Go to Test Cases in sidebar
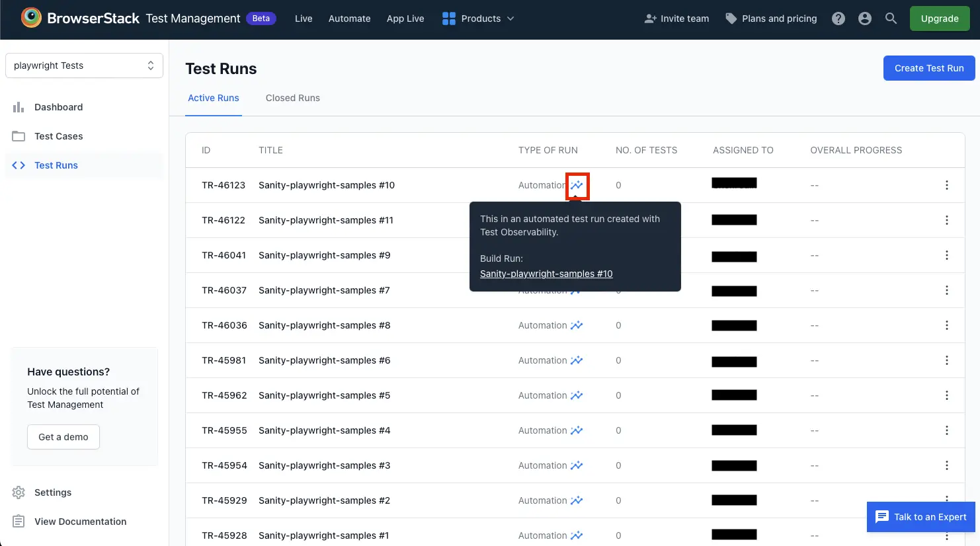This screenshot has height=546, width=980. pyautogui.click(x=58, y=136)
